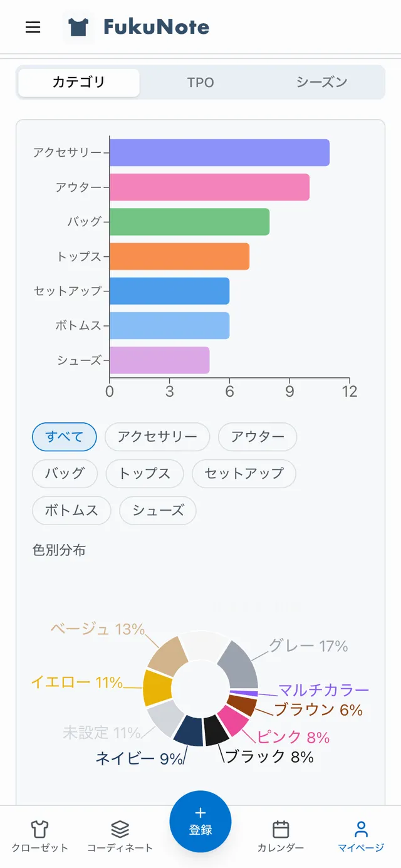Enable the バッグ category filter chip
Screen dimensions: 401x868
coord(65,474)
